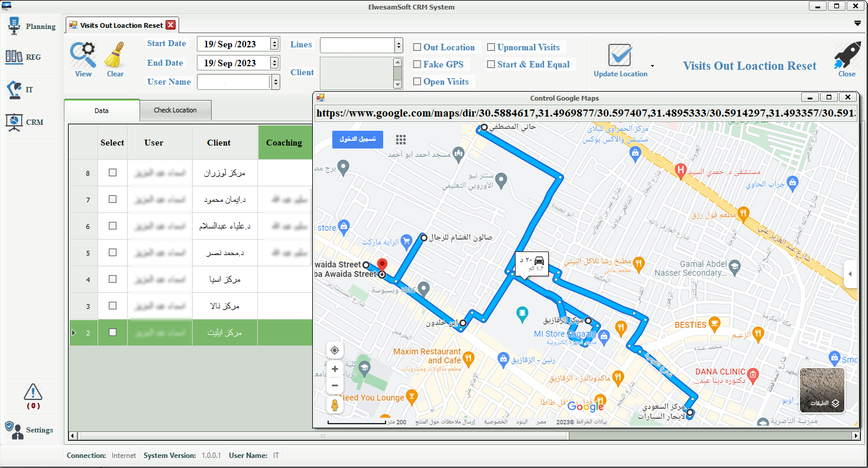Click the Street View pegman icon

(x=335, y=405)
